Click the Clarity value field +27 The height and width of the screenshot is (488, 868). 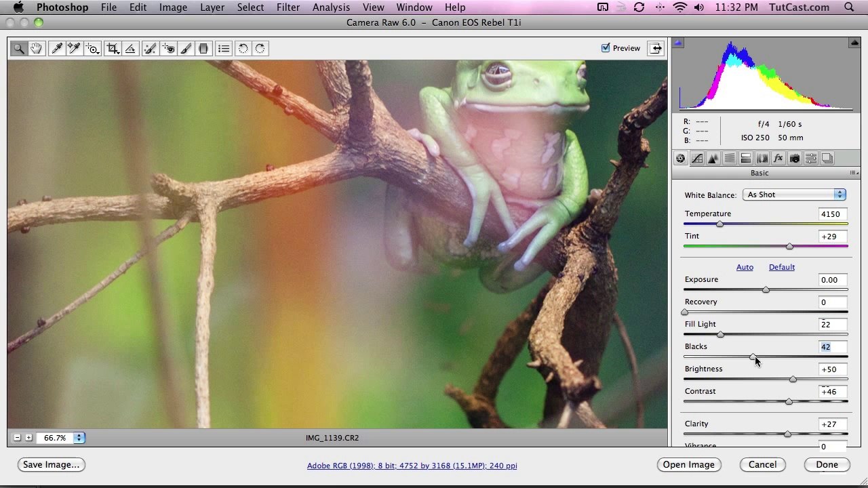coord(833,424)
